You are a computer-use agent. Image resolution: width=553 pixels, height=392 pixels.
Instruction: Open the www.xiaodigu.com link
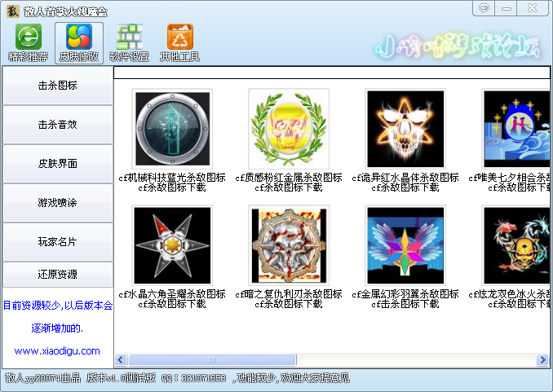(x=57, y=351)
